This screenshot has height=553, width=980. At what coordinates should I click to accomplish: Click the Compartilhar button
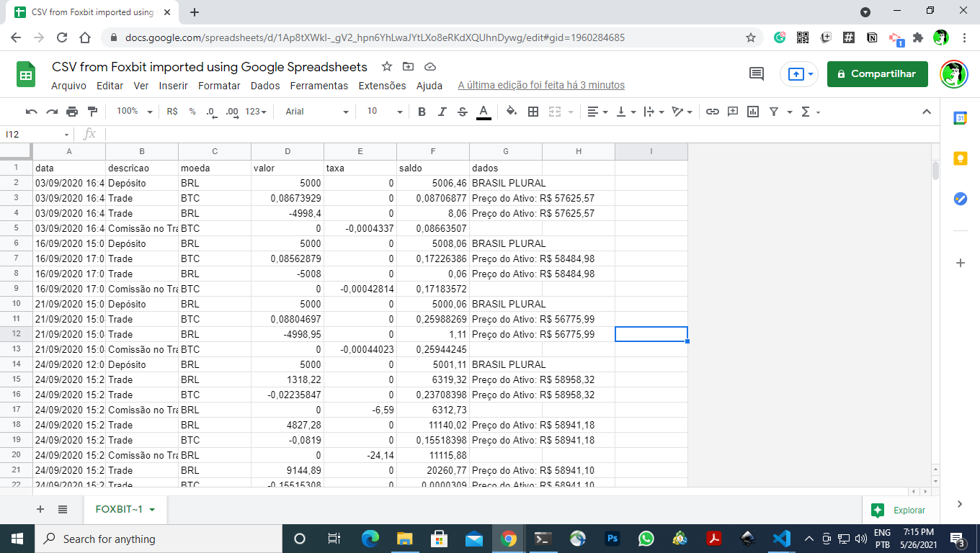click(877, 73)
